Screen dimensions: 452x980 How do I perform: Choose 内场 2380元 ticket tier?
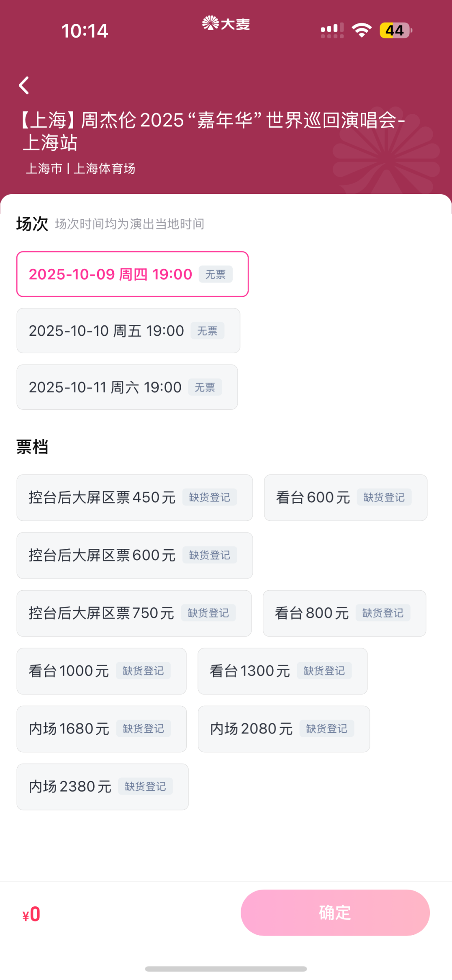(x=103, y=787)
